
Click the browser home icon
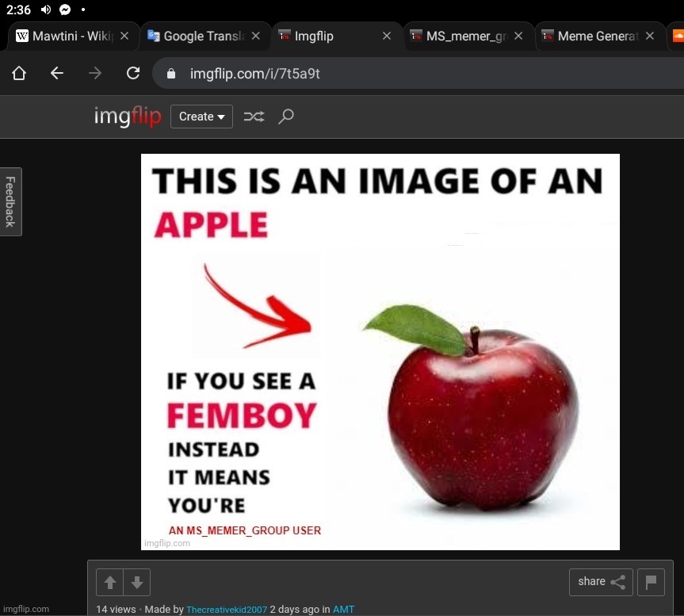(19, 74)
